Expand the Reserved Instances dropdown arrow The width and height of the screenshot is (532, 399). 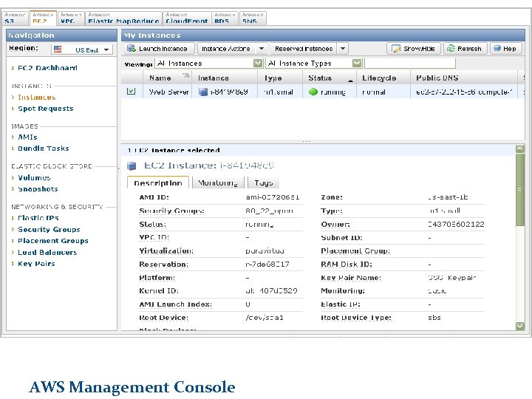[x=343, y=49]
